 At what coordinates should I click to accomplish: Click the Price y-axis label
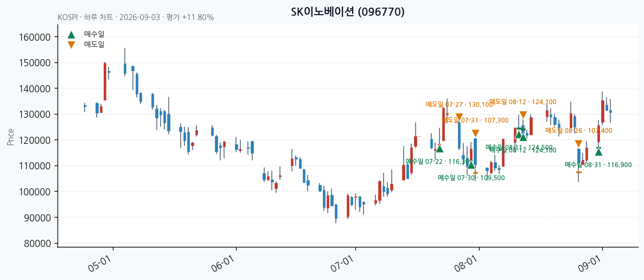[x=10, y=137]
